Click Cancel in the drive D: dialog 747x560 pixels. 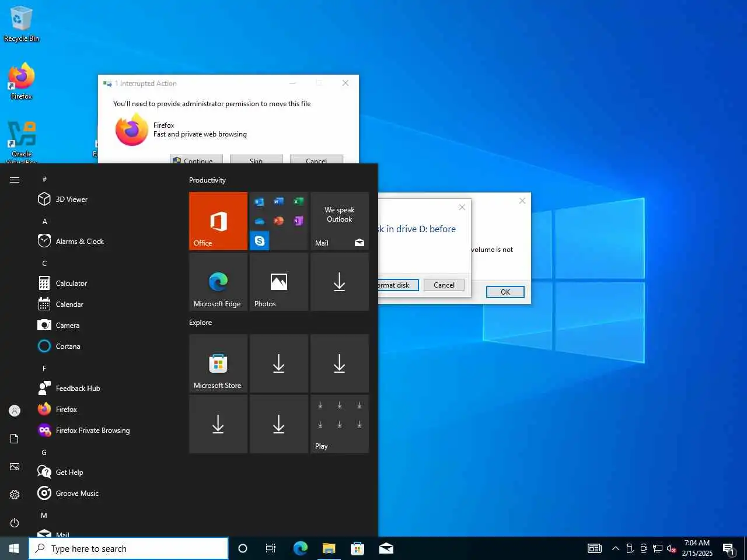444,285
